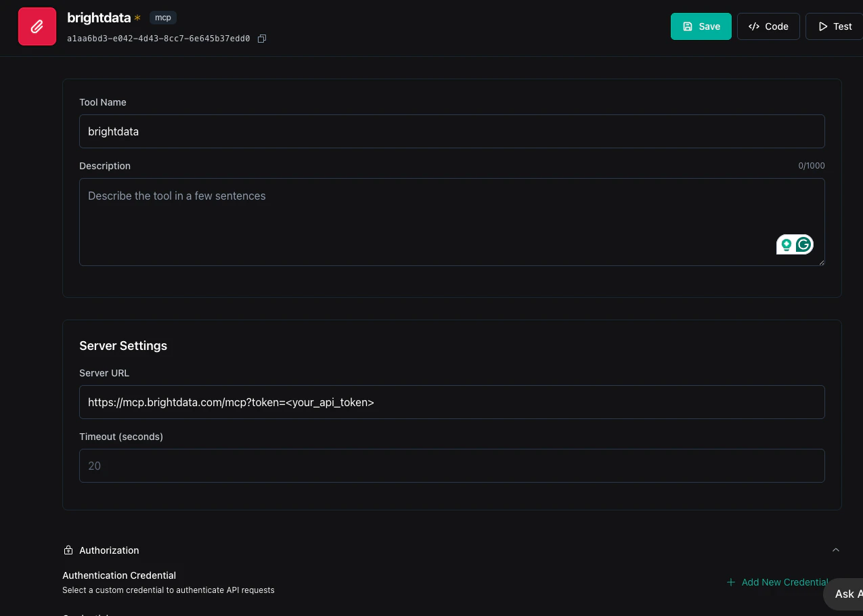The image size is (863, 616).
Task: Click the play icon on the Test button
Action: pyautogui.click(x=822, y=26)
